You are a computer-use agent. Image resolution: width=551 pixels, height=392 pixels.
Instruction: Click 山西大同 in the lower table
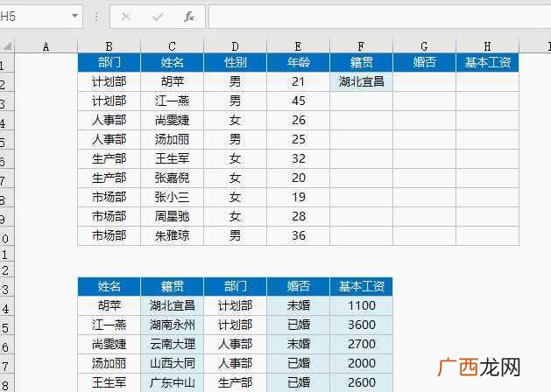172,364
